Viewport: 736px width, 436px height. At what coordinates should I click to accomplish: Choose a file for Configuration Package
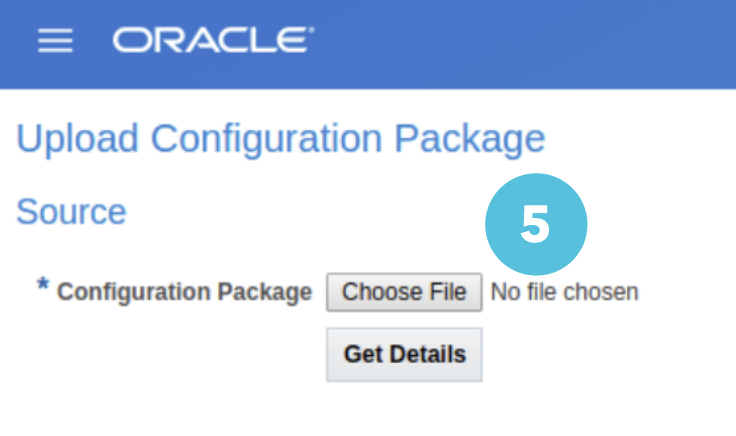(404, 292)
